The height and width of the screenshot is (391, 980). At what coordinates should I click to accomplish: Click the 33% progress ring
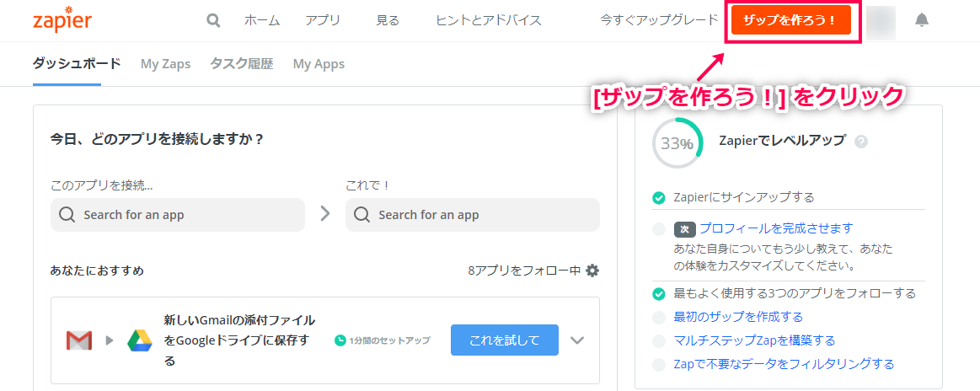coord(677,143)
